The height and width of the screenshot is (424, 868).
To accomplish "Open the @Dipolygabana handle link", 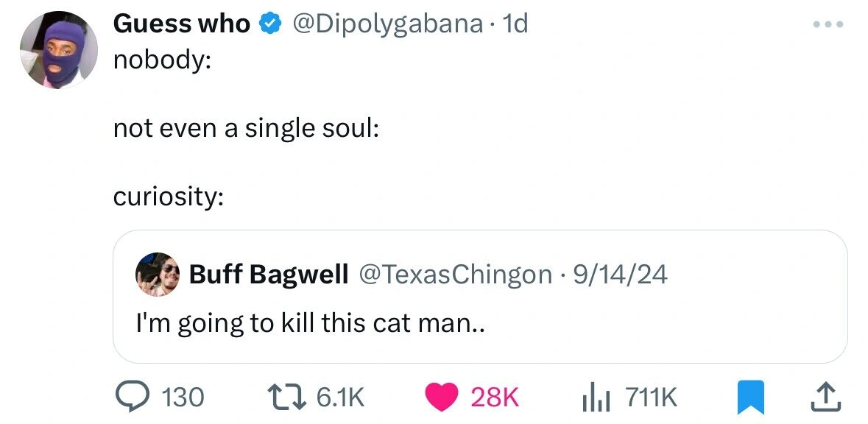I will click(x=388, y=24).
